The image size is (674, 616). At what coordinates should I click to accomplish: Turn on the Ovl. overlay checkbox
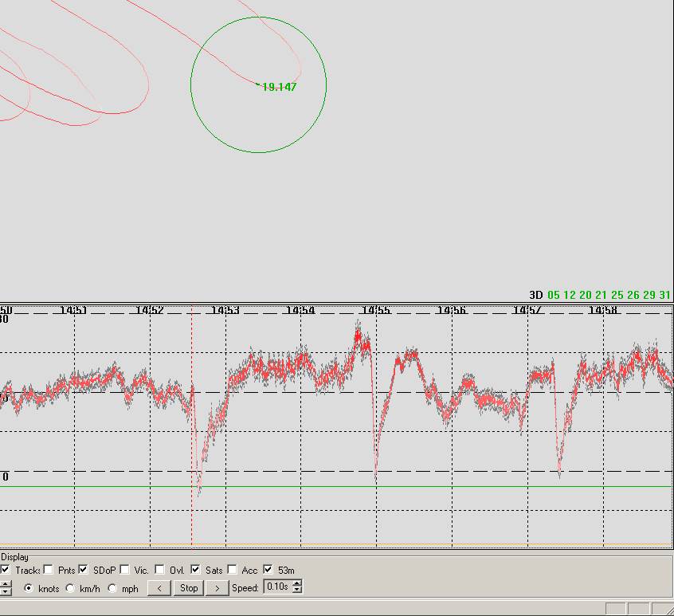(160, 570)
